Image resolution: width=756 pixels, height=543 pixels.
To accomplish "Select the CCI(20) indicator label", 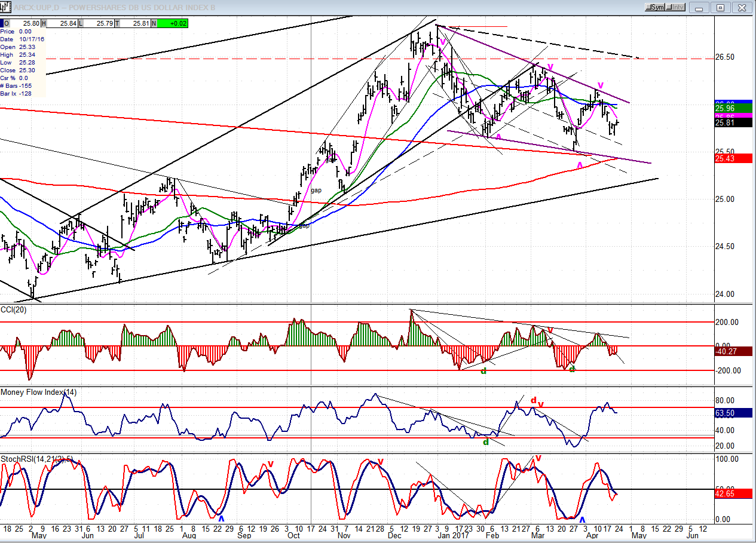I will click(x=13, y=309).
